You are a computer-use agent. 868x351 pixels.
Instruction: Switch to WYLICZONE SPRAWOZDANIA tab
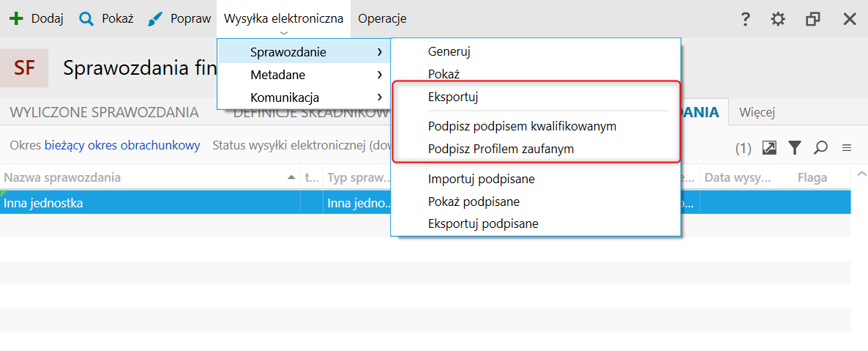pos(104,113)
